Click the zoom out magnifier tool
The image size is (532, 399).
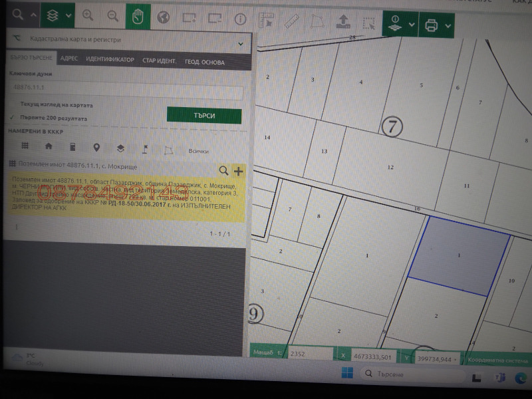(x=112, y=17)
